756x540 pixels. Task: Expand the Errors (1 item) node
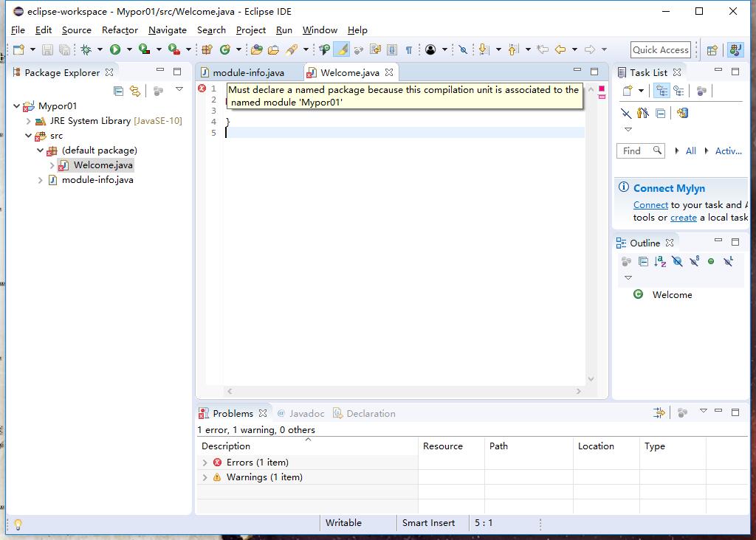point(205,463)
